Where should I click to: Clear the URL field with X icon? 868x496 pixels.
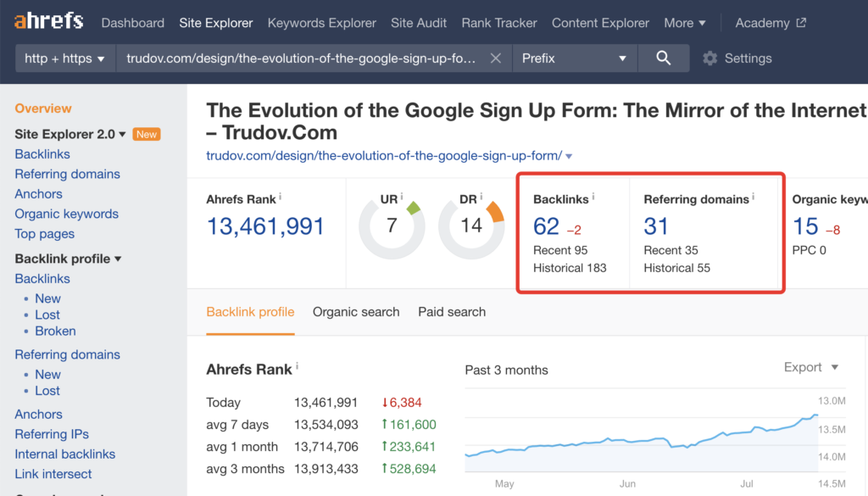pos(496,59)
